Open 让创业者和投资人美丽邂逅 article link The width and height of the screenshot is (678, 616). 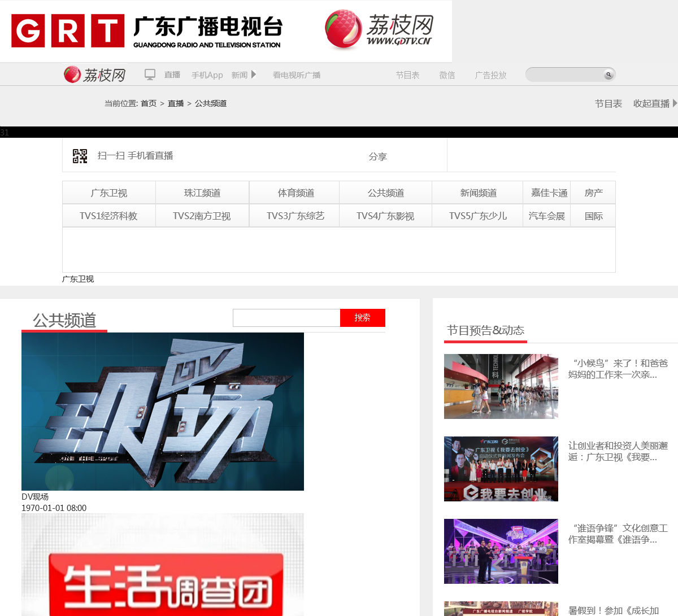pyautogui.click(x=618, y=451)
